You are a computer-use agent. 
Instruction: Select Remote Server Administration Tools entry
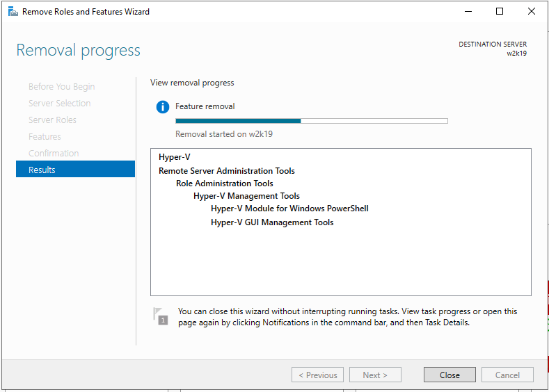[x=227, y=171]
